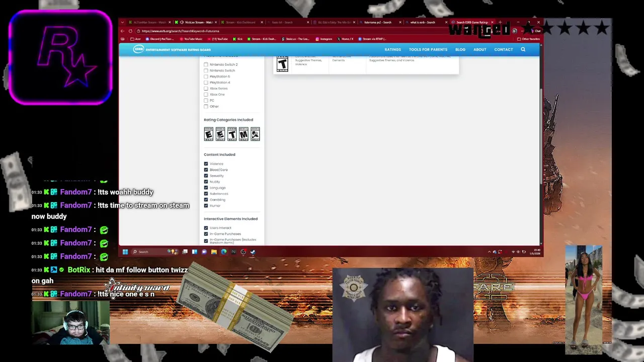644x362 pixels.
Task: Open the site search magnifier icon
Action: coord(523,49)
